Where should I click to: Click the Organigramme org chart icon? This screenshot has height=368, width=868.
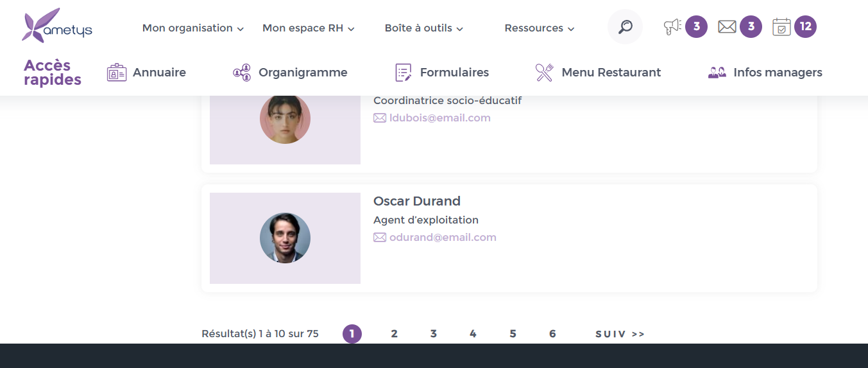pyautogui.click(x=242, y=73)
